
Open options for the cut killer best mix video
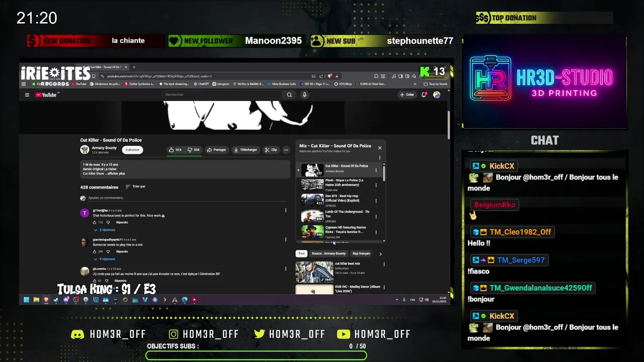coord(384,264)
